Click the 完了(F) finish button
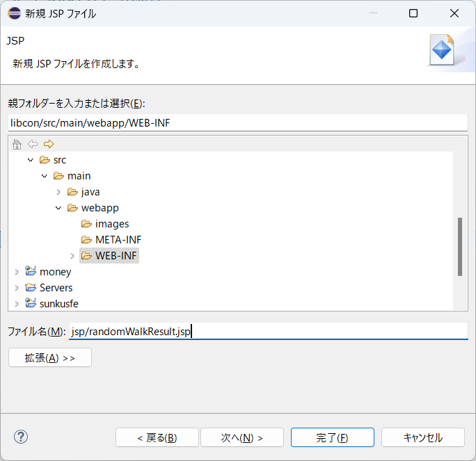Viewport: 476px width, 461px height. click(x=333, y=437)
